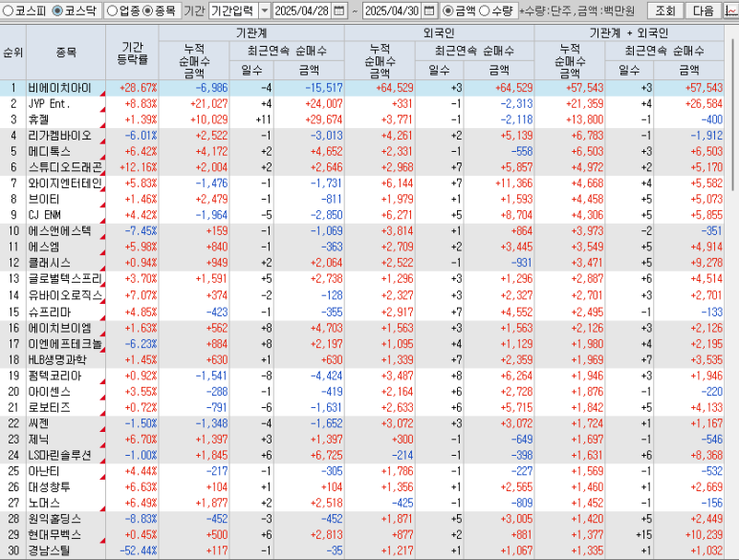
Task: Click the -52.44% change rate cell
Action: (x=133, y=550)
